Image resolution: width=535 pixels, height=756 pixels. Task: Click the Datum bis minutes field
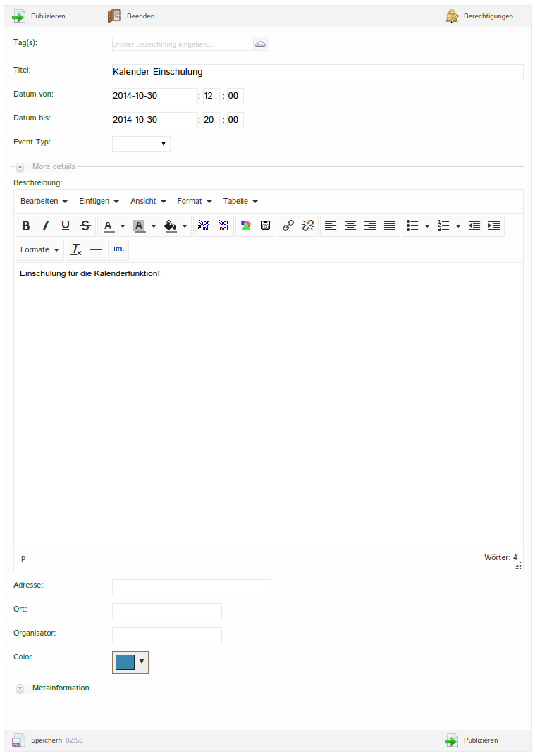(x=235, y=120)
